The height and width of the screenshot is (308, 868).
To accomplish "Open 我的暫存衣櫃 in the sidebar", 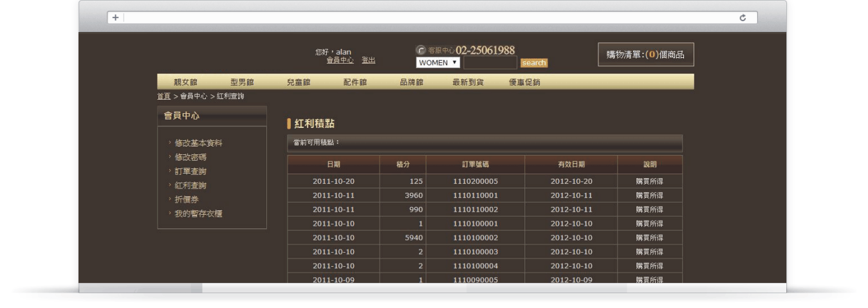I will [198, 213].
